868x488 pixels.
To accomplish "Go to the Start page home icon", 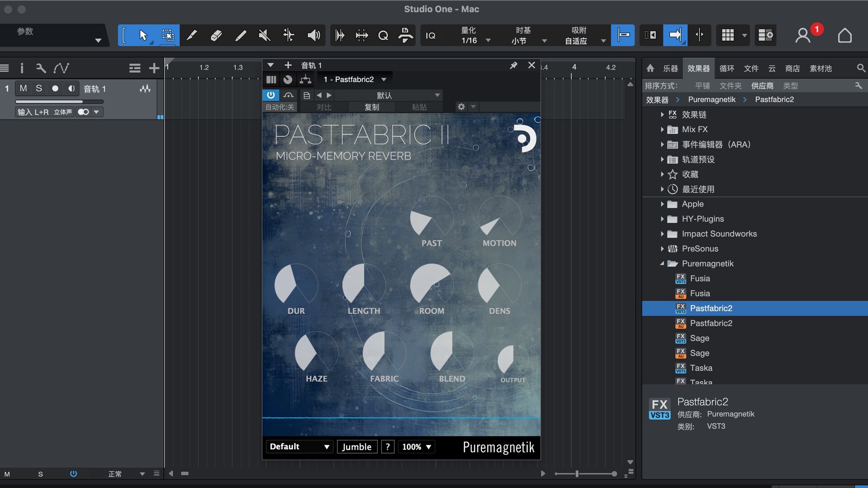I will [844, 35].
